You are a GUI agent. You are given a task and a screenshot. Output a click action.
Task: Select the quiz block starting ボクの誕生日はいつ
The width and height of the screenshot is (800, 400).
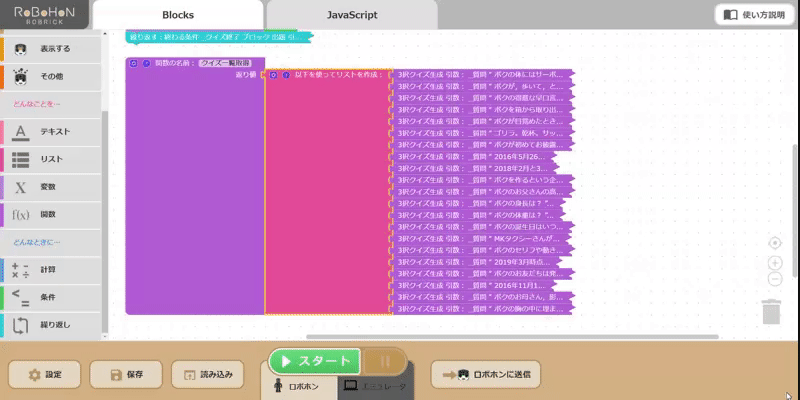pyautogui.click(x=483, y=227)
